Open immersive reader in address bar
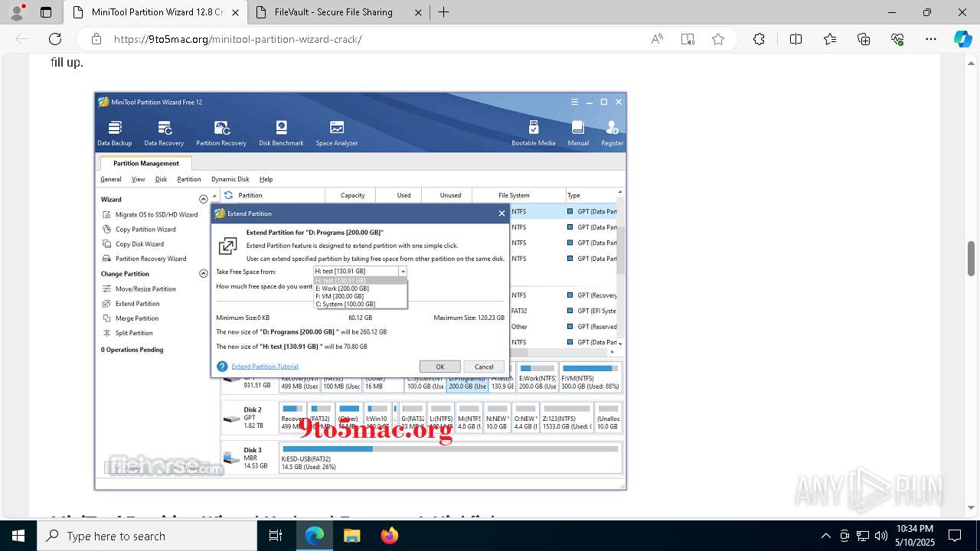 click(688, 39)
